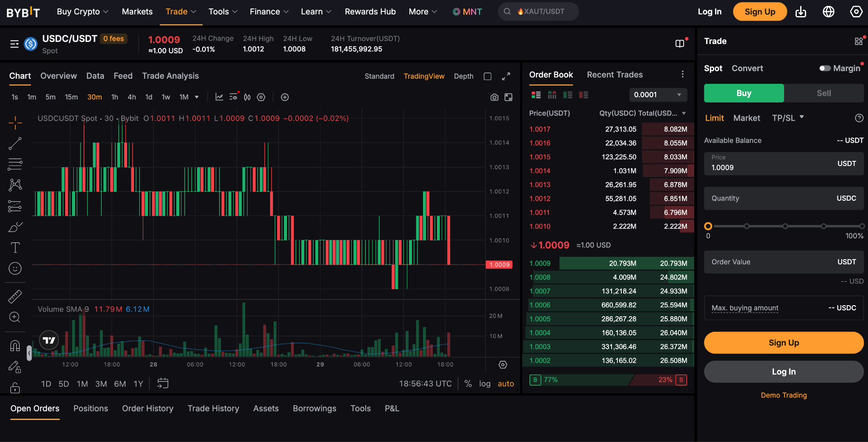Open the Order History tab
This screenshot has height=442, width=868.
click(x=147, y=409)
